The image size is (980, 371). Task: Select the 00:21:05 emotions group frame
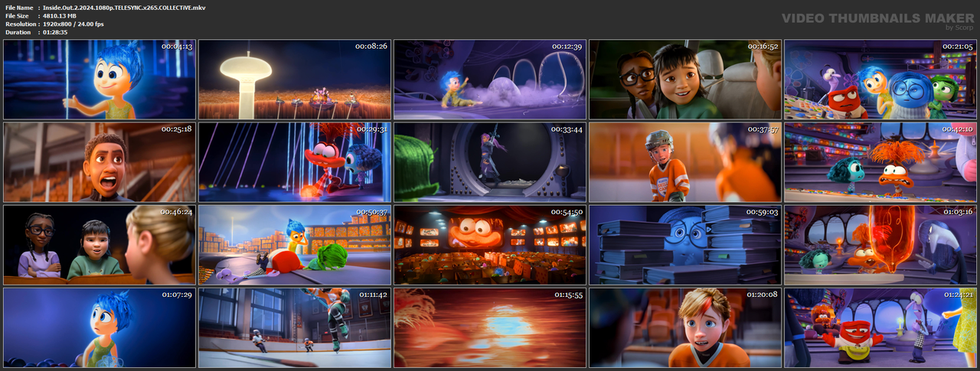(880, 80)
